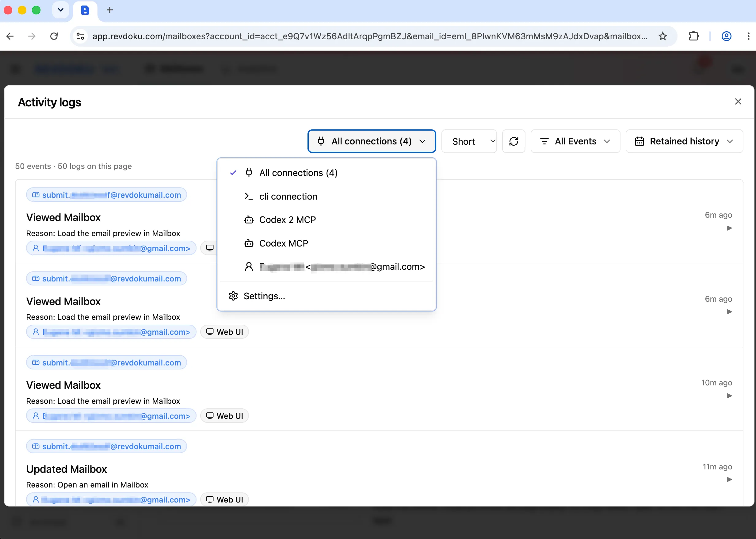This screenshot has height=539, width=756.
Task: Click the address bar URL
Action: (x=370, y=36)
